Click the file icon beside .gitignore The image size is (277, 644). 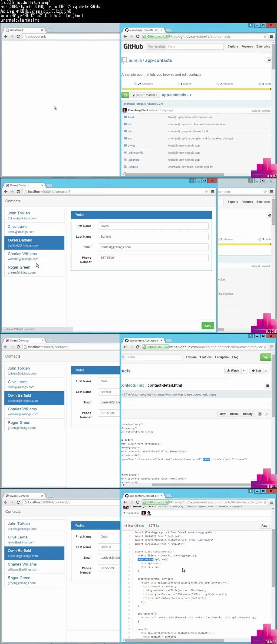tap(125, 160)
